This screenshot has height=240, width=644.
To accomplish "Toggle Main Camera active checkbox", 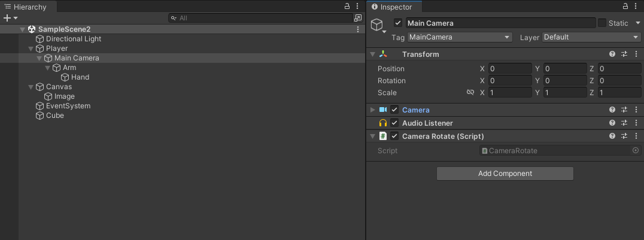I will (397, 23).
